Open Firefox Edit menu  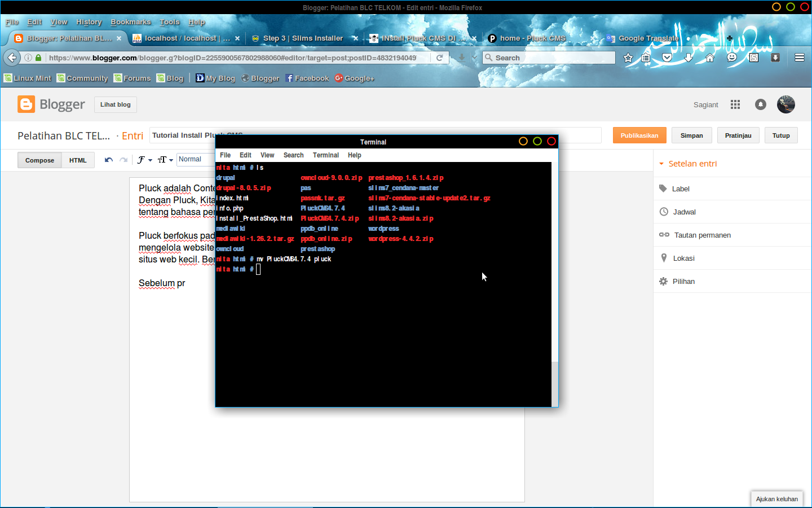click(x=34, y=22)
